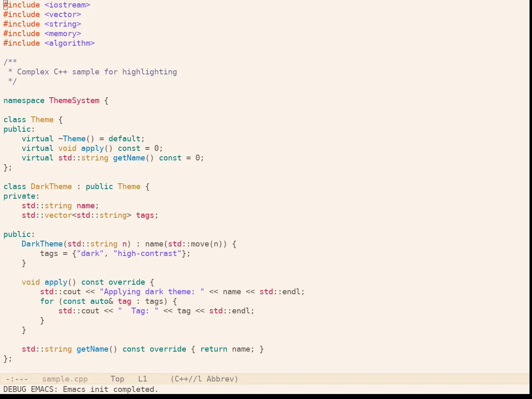
Task: Click the -:--- buffer status flags in mode line
Action: pyautogui.click(x=17, y=379)
